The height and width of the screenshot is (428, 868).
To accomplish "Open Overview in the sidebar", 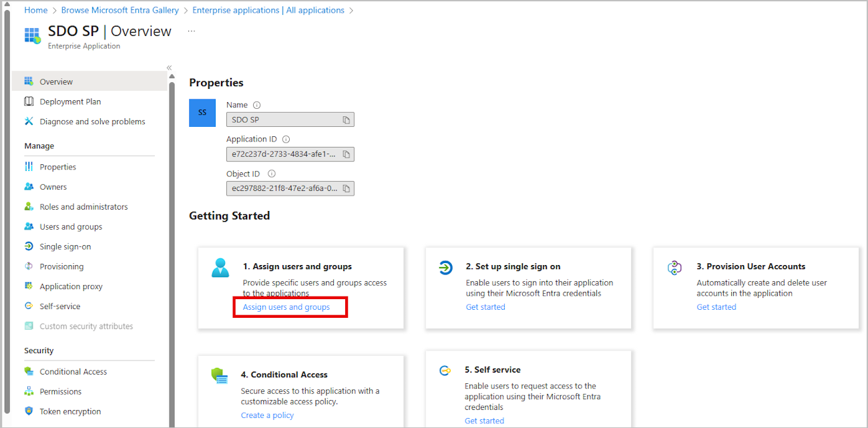I will (x=56, y=81).
